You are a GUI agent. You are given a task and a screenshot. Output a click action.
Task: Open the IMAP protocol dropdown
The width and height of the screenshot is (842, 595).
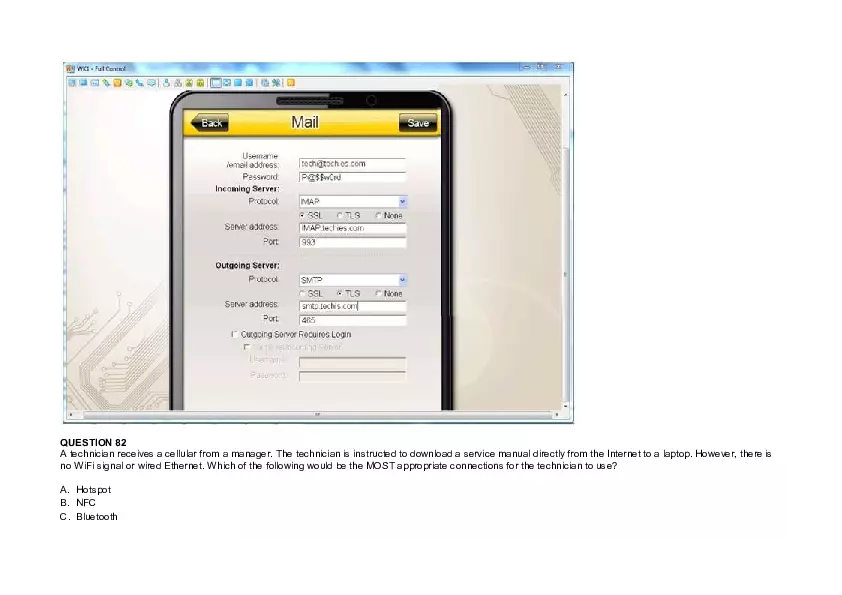(x=403, y=202)
